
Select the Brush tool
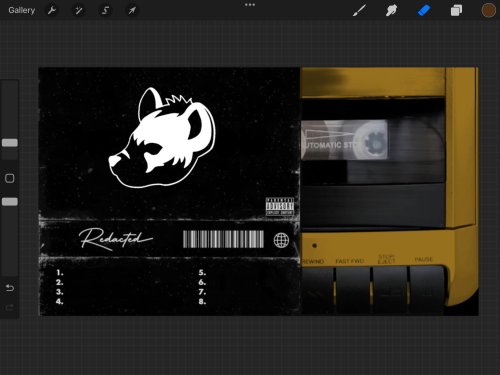pos(359,10)
